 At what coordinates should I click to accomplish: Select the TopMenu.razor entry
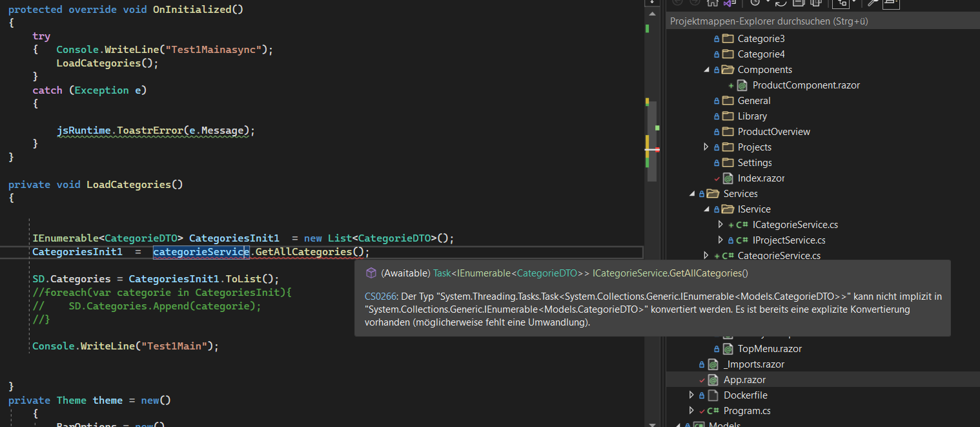pyautogui.click(x=770, y=349)
